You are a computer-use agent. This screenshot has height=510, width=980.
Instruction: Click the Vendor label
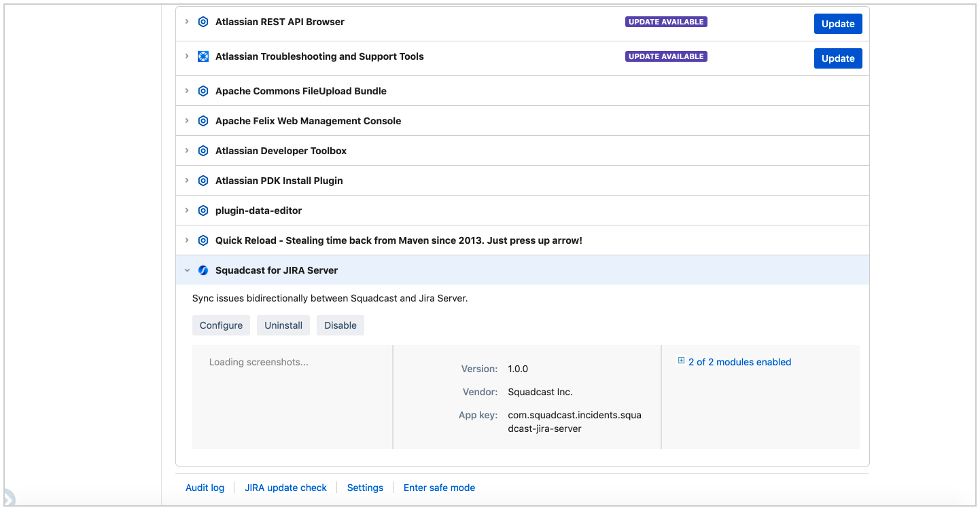pos(480,392)
